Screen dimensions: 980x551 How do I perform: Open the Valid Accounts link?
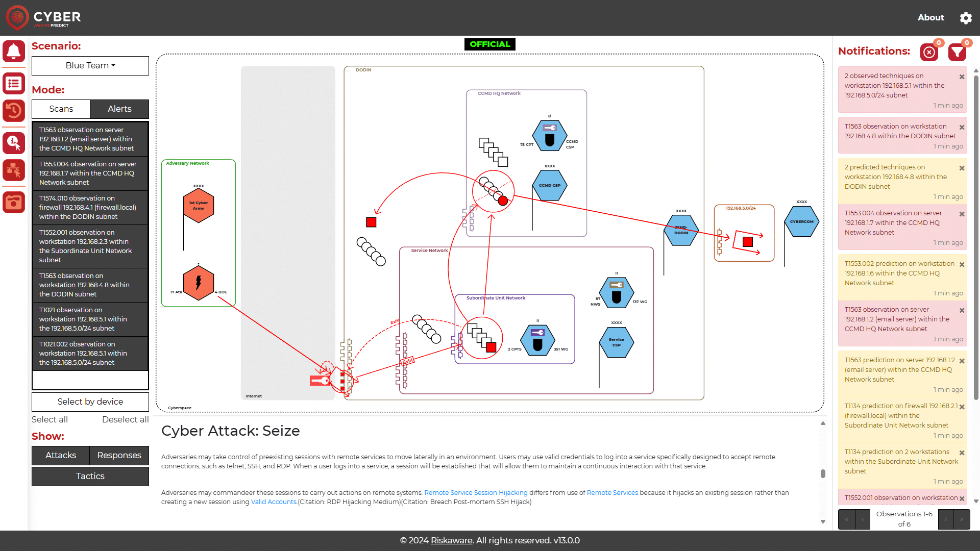pos(274,502)
